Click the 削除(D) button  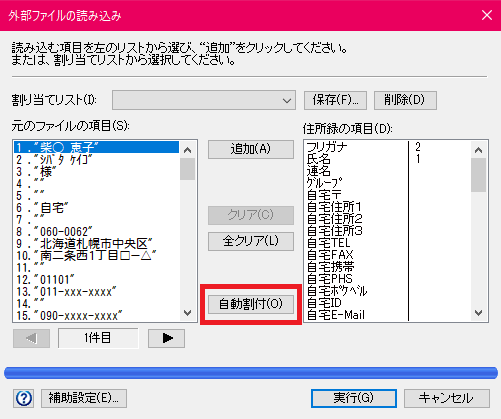tap(405, 100)
